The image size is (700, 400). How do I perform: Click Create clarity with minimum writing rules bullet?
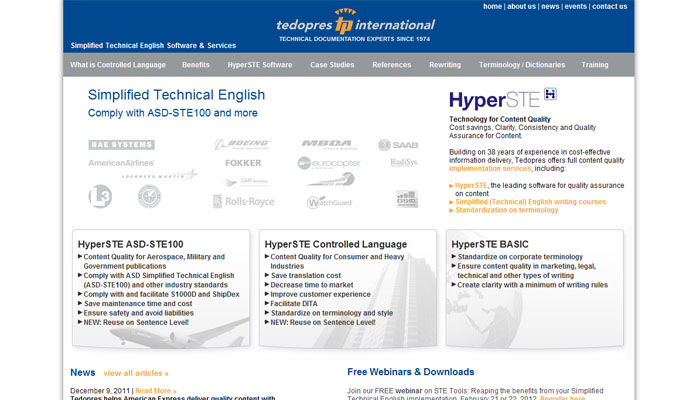pos(532,285)
